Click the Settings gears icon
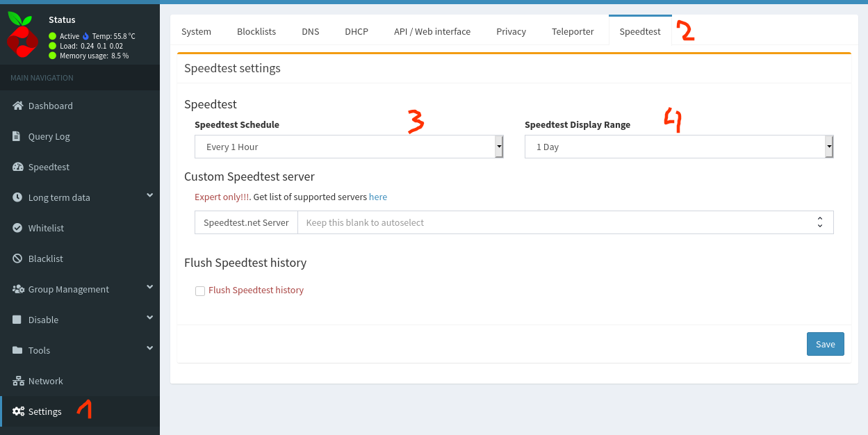Viewport: 868px width, 435px height. click(x=18, y=411)
